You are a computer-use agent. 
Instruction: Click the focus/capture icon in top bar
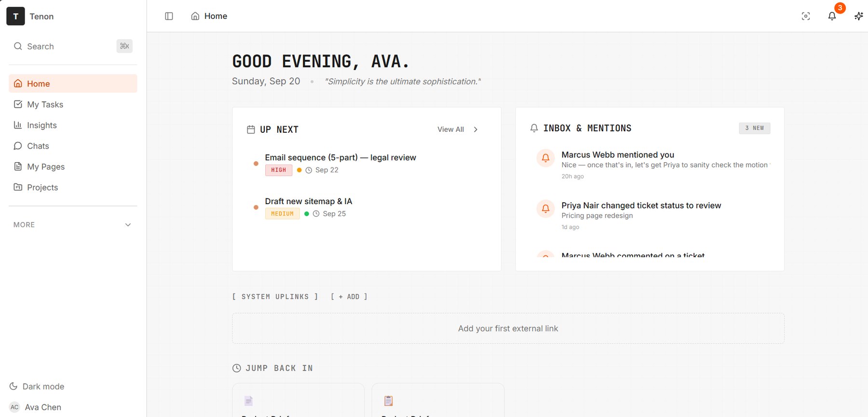(x=806, y=16)
